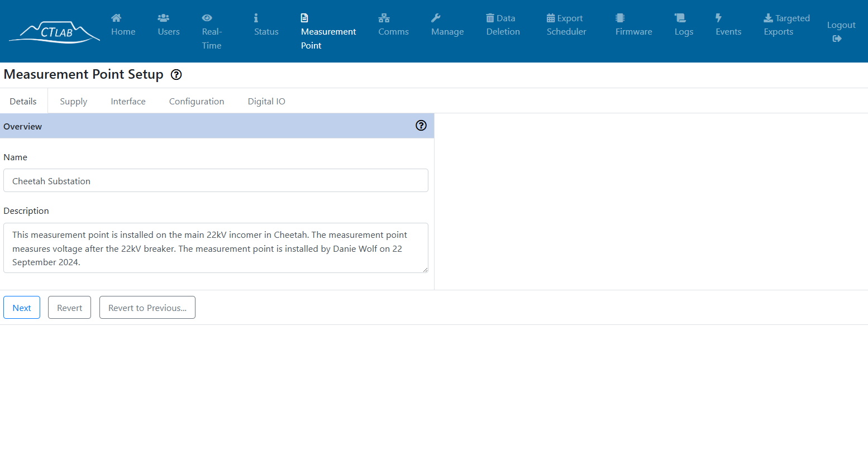Viewport: 868px width, 474px height.
Task: Click the Events lightning bolt icon
Action: point(718,18)
